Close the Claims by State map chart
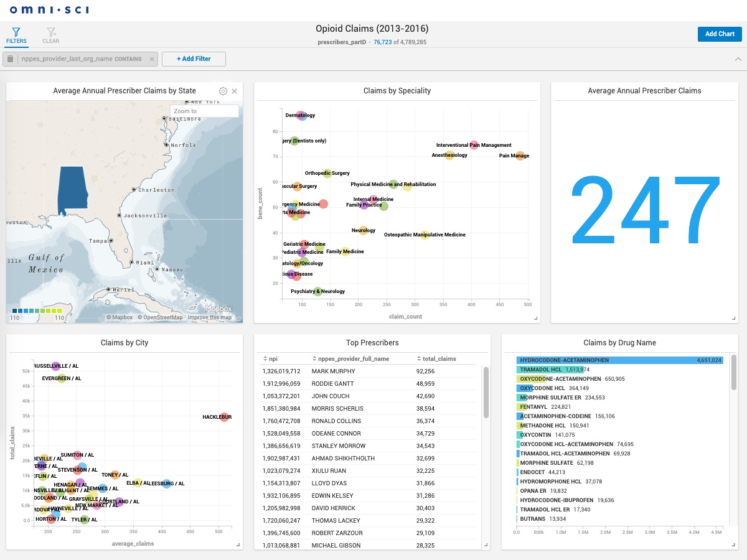Screen dimensions: 747x560 pos(235,91)
